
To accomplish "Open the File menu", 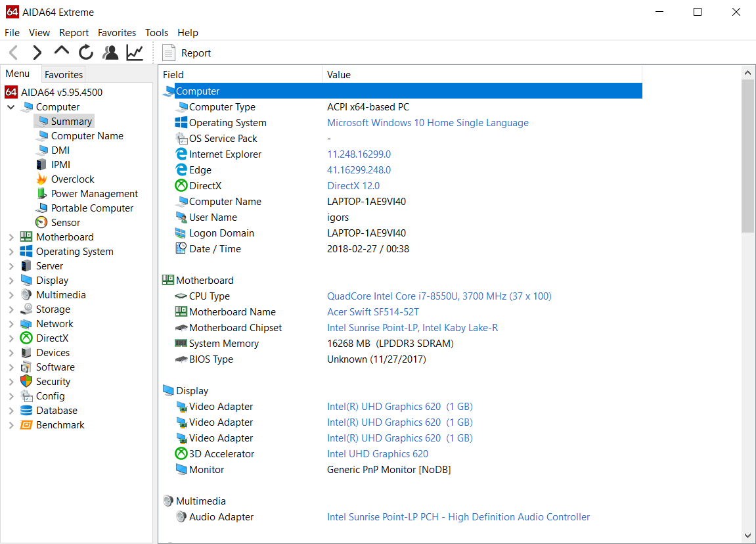I will [x=12, y=33].
